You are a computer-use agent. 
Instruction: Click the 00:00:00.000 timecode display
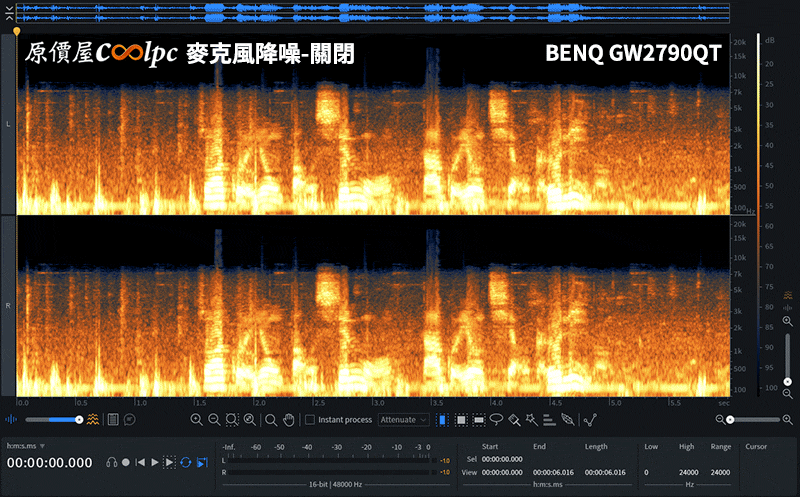pyautogui.click(x=49, y=463)
